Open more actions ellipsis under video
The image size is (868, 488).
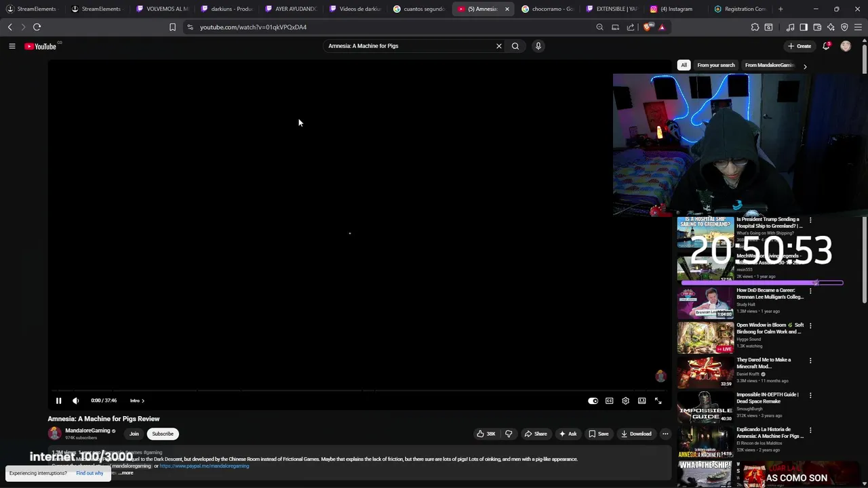coord(665,434)
